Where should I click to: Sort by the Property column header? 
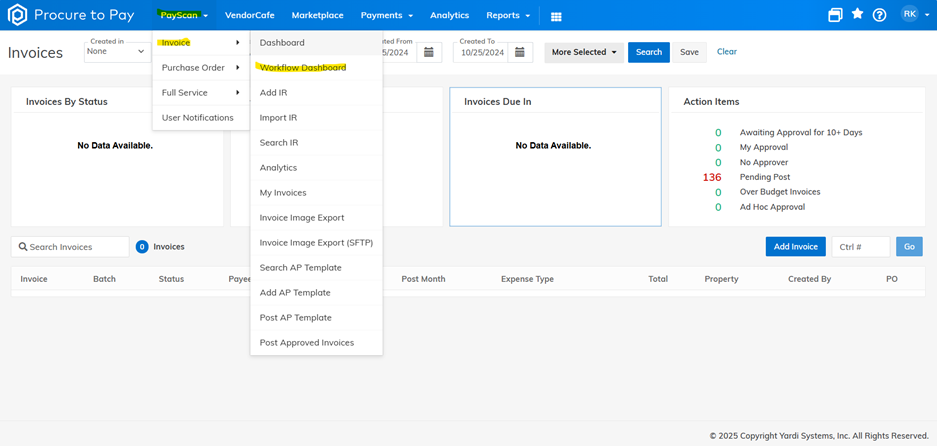721,279
